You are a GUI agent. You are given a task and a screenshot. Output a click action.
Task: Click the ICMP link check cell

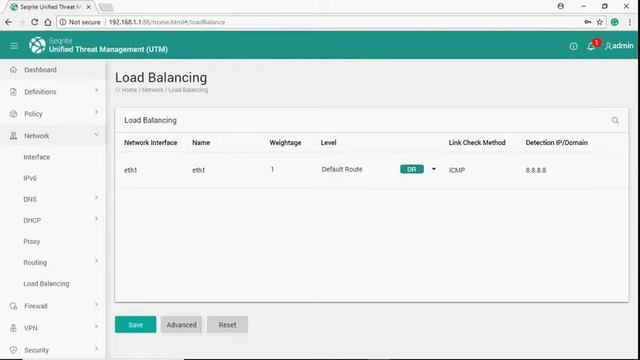[x=457, y=170]
